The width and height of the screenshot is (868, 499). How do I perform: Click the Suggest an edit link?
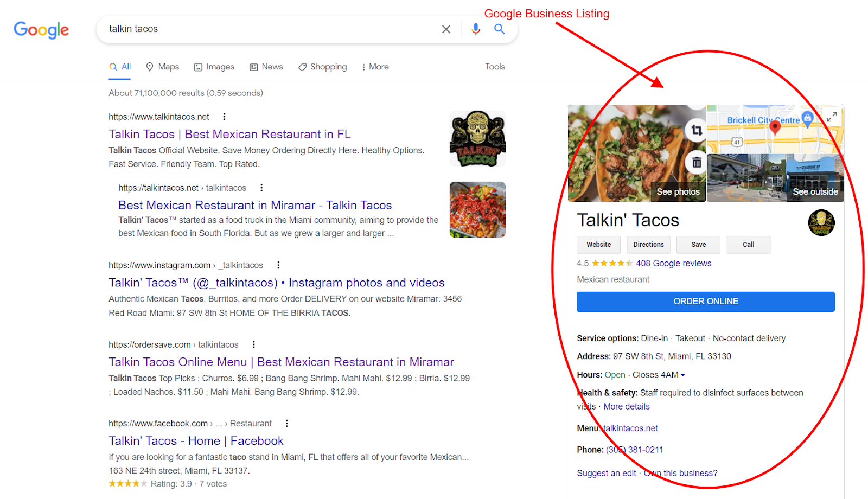(607, 474)
